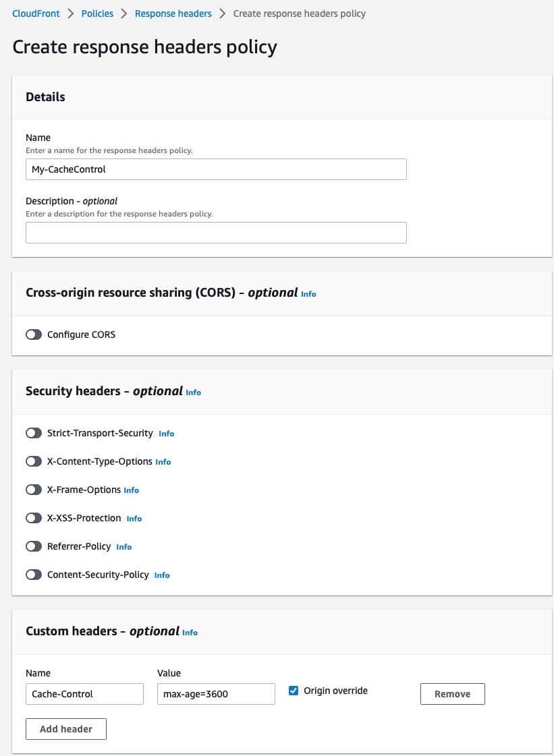Enable the X-XSS-Protection toggle
The height and width of the screenshot is (756, 554).
click(x=34, y=519)
